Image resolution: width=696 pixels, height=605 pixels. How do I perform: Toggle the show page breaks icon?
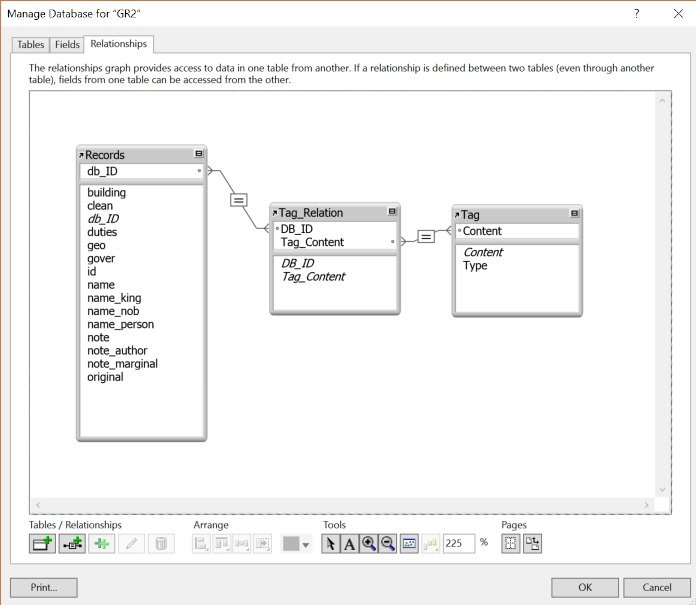510,543
